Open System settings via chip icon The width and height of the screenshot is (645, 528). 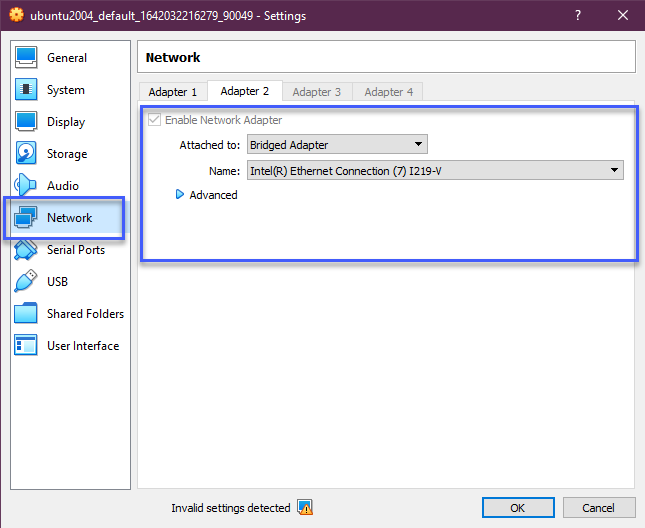(26, 90)
